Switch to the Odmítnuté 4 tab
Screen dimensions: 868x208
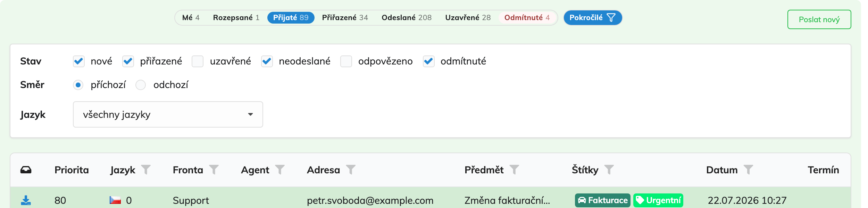pos(527,18)
